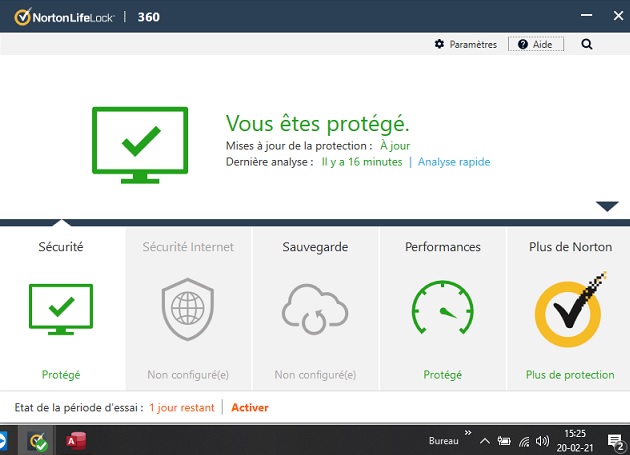Expand the Bureau toolbar double chevron
This screenshot has width=630, height=455.
[468, 433]
